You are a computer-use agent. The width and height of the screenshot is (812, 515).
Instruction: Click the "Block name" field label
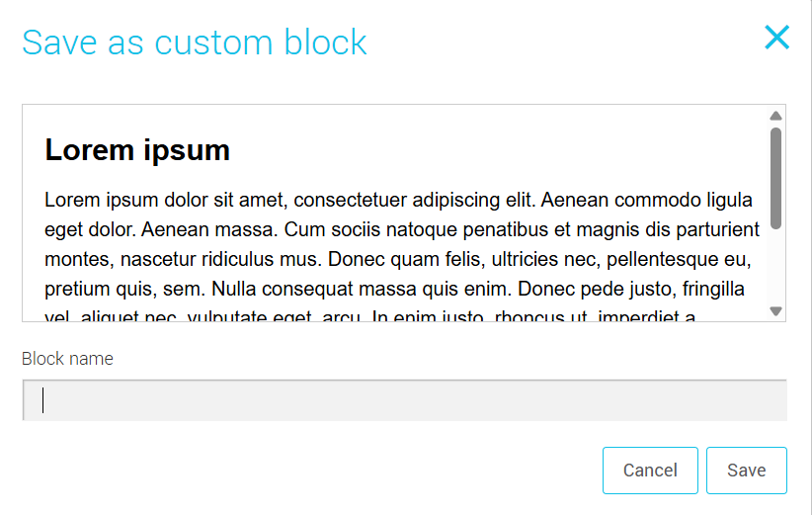pos(67,359)
